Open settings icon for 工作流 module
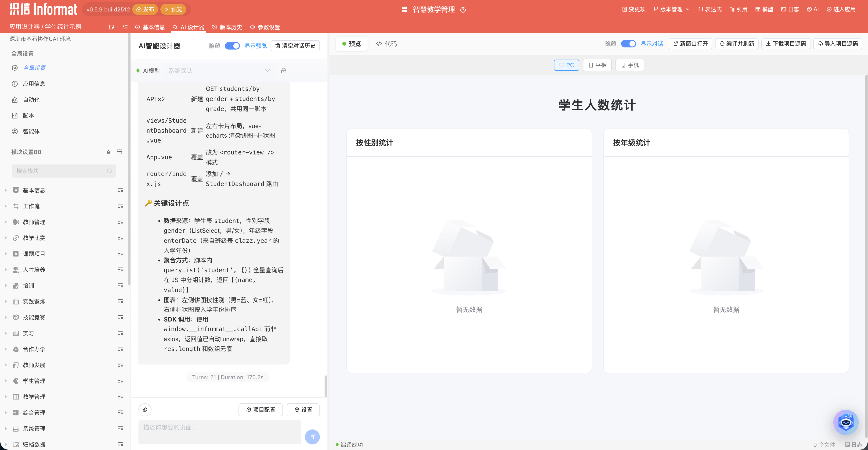868x450 pixels. [120, 206]
